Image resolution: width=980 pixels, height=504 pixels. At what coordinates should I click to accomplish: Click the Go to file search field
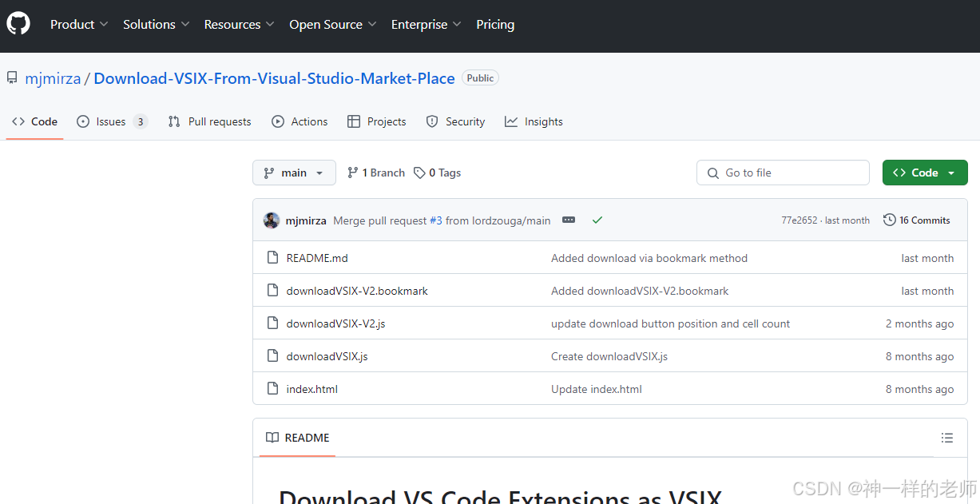pyautogui.click(x=783, y=173)
